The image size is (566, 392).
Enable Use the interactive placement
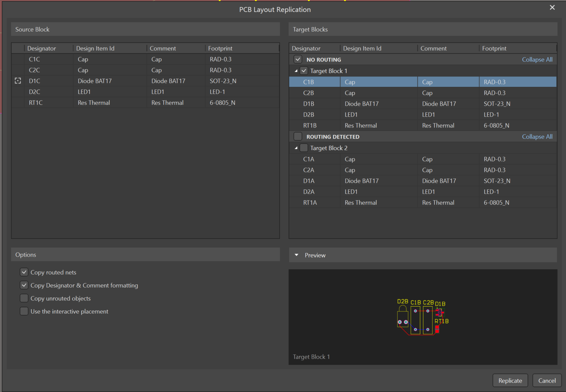click(24, 311)
